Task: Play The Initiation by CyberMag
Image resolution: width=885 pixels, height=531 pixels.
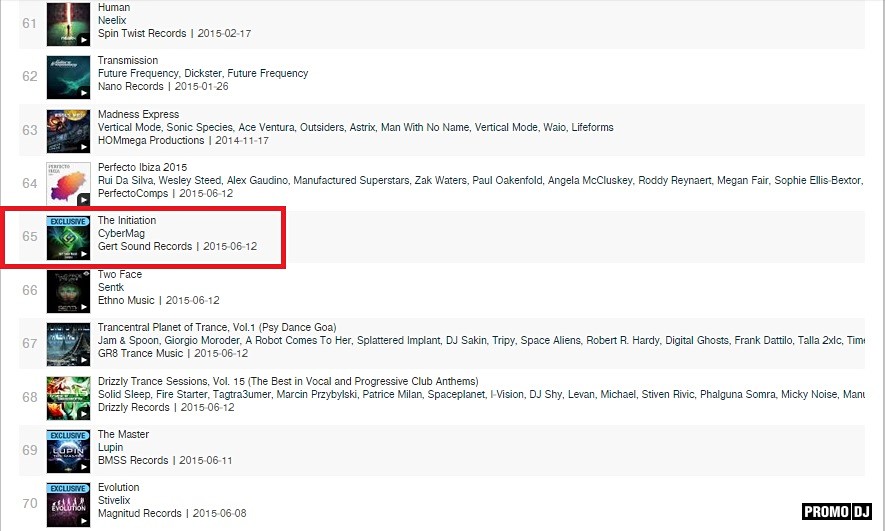Action: click(84, 254)
